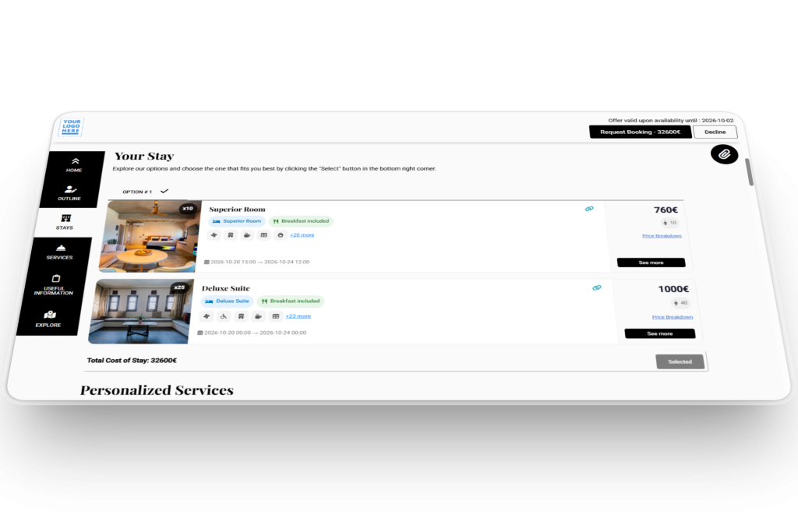This screenshot has width=798, height=532.
Task: Click the 760€ price
Action: click(x=666, y=210)
